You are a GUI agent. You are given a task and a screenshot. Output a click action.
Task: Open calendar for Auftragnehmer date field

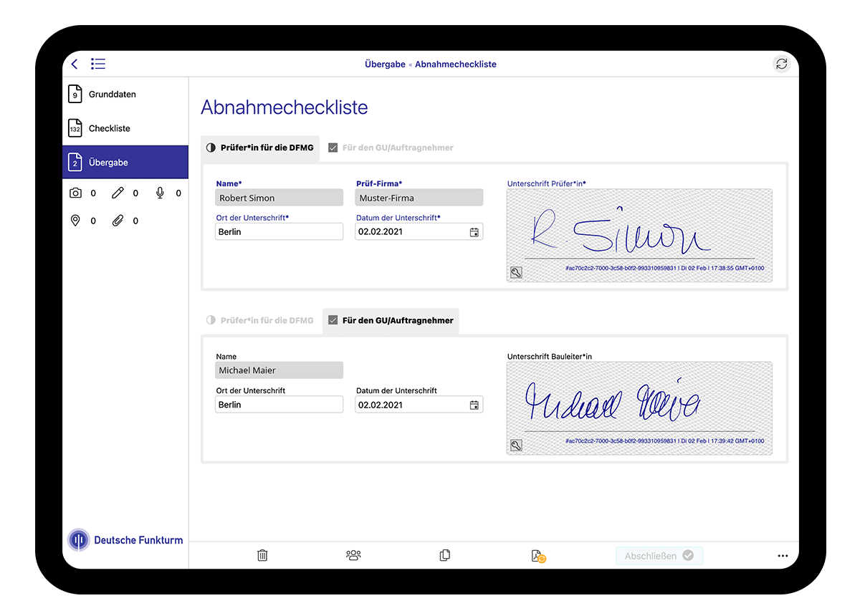[474, 405]
